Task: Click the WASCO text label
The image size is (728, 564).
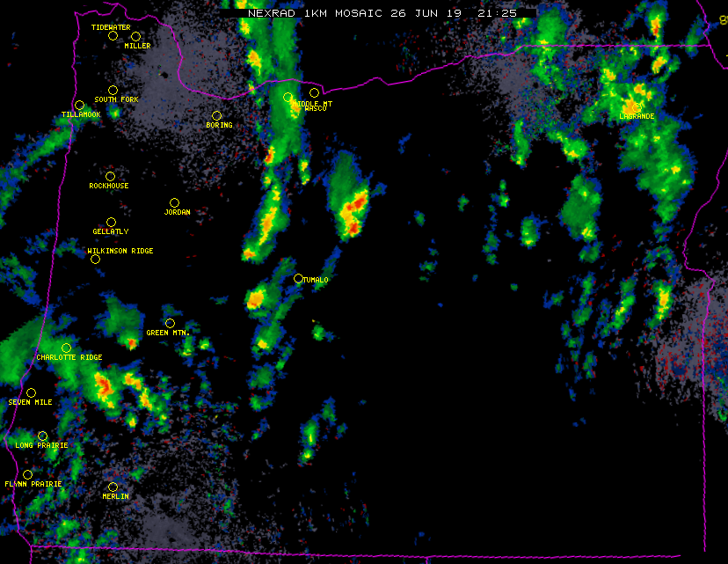Action: pos(316,109)
